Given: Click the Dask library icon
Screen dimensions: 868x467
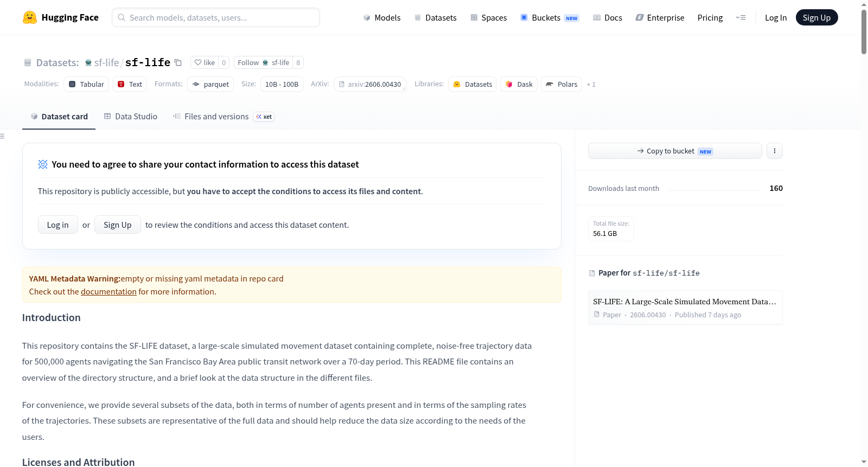Looking at the screenshot, I should [509, 84].
